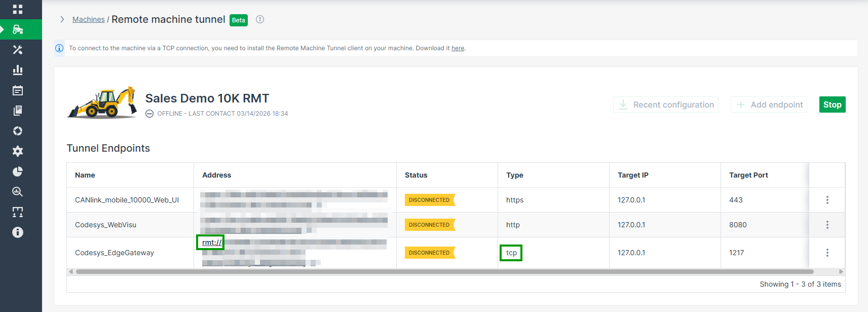
Task: Open the pie chart icon in sidebar
Action: coord(18,171)
